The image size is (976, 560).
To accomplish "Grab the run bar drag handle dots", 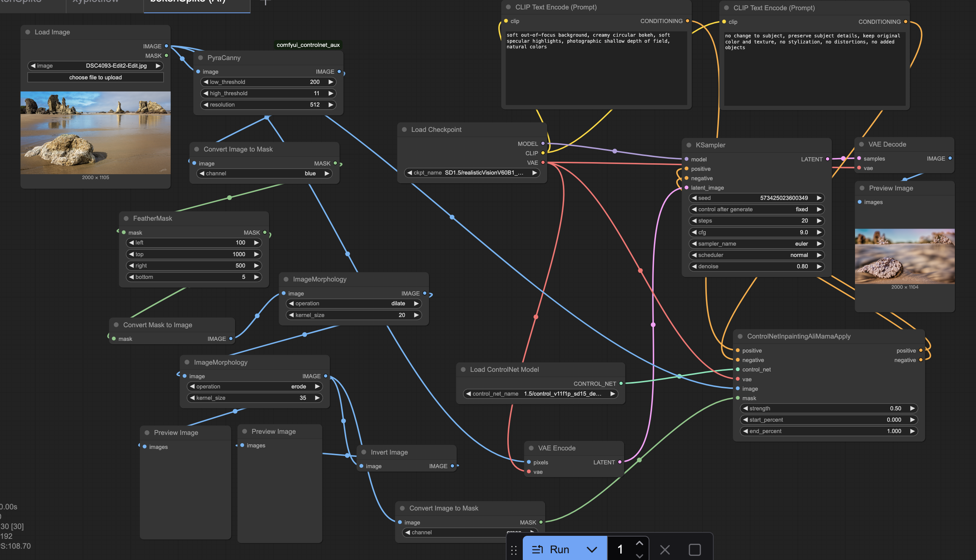I will (x=514, y=550).
